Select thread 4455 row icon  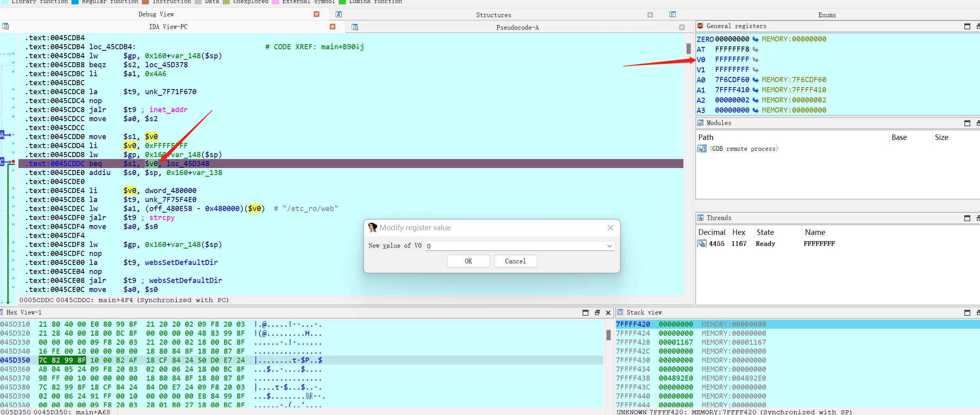coord(702,243)
